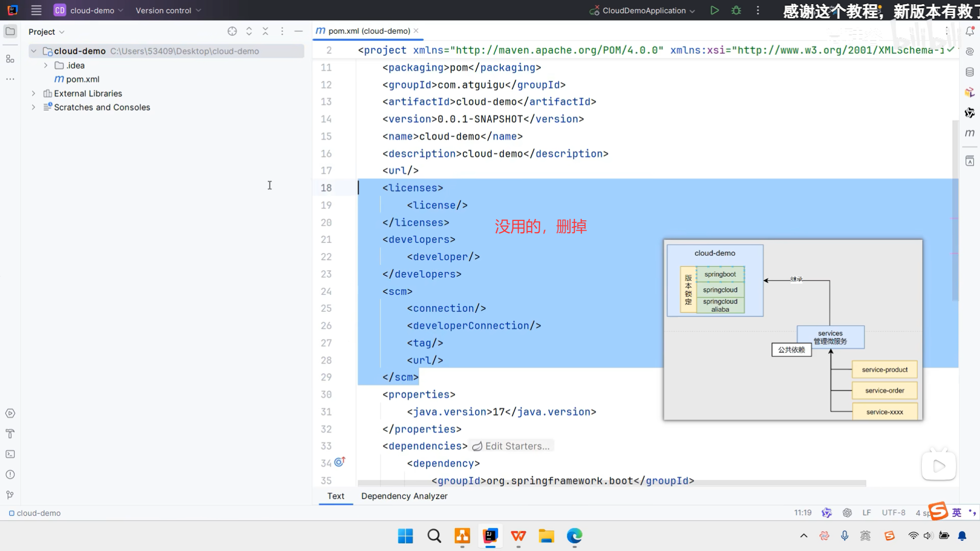This screenshot has width=980, height=551.
Task: Open the CloudDemoApplication run configuration dropdown
Action: point(644,10)
